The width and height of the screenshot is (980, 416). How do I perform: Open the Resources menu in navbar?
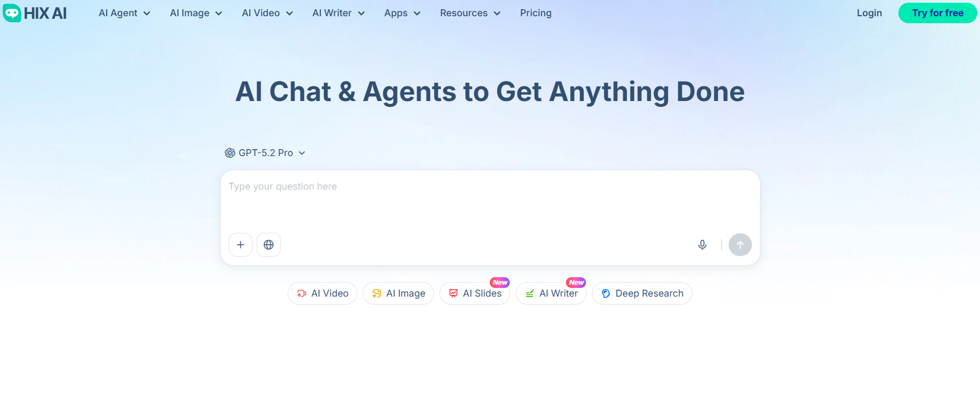coord(470,13)
